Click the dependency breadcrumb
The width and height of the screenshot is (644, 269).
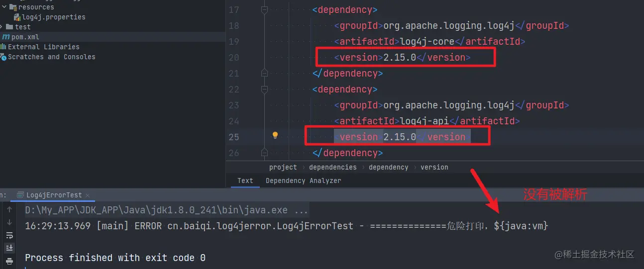(x=389, y=167)
